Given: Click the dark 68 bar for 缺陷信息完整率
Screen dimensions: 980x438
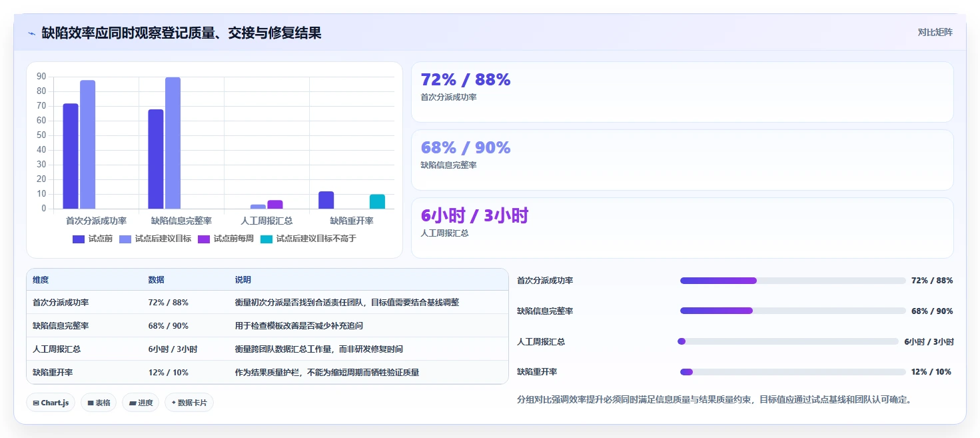Looking at the screenshot, I should click(x=156, y=159).
